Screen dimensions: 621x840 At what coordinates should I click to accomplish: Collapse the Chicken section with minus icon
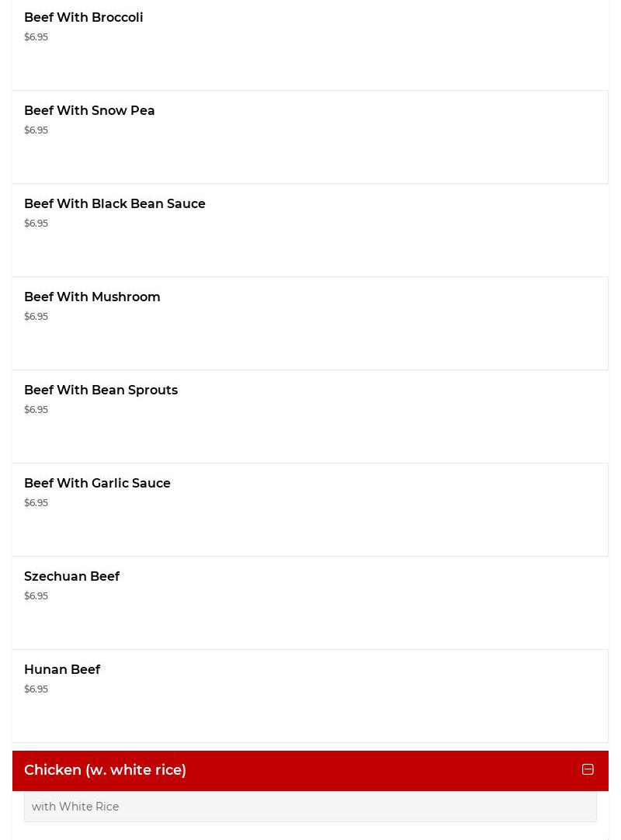click(588, 769)
